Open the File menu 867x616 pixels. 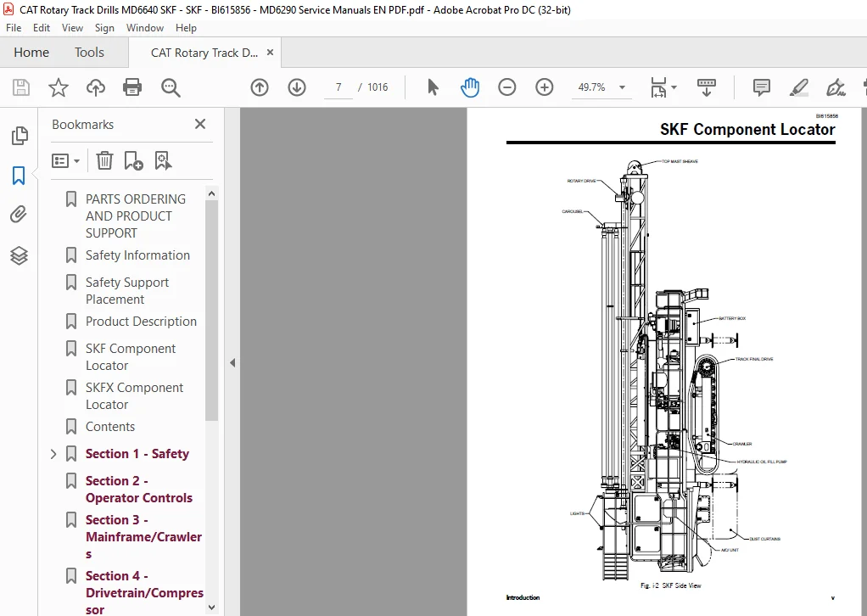(14, 28)
